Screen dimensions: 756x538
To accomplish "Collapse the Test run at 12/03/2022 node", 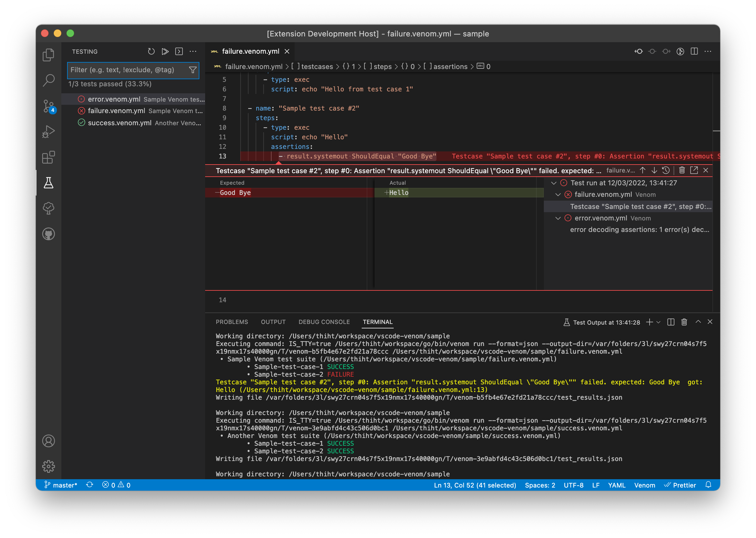I will (554, 183).
